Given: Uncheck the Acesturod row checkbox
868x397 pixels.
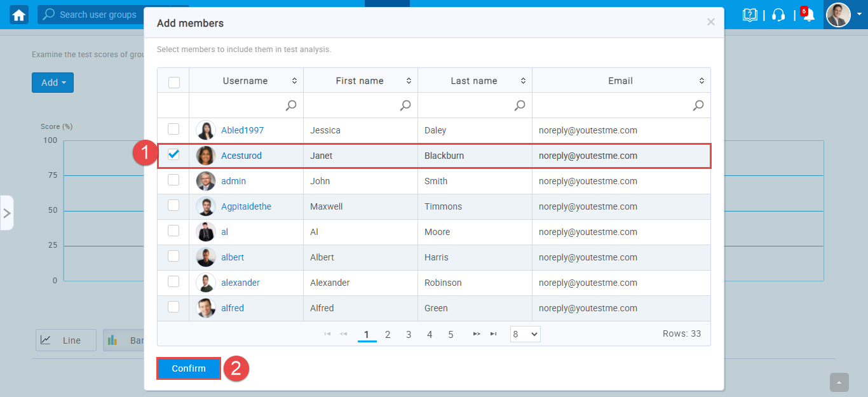Looking at the screenshot, I should tap(173, 154).
